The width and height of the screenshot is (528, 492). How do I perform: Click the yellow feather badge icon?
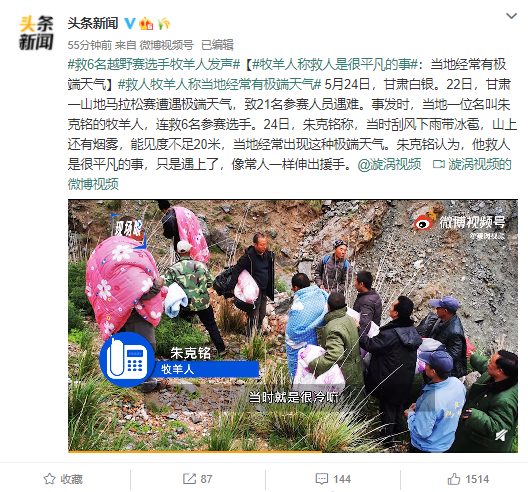[x=163, y=23]
